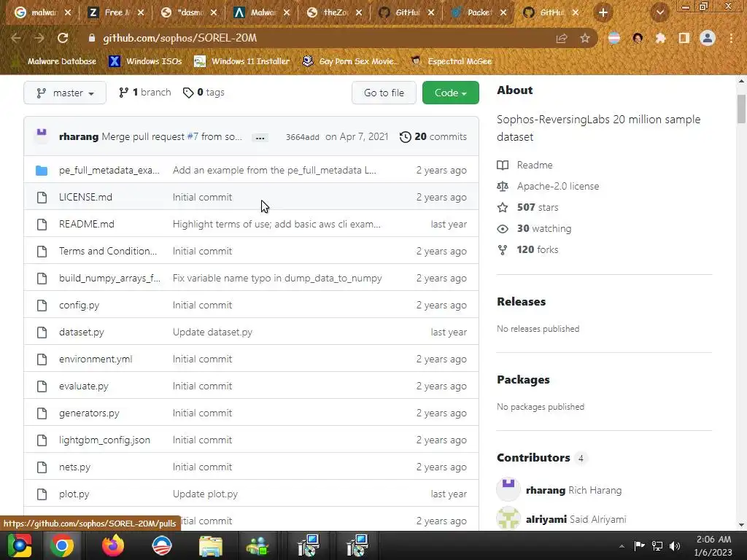This screenshot has height=560, width=747.
Task: Go back to previous page
Action: [x=16, y=38]
